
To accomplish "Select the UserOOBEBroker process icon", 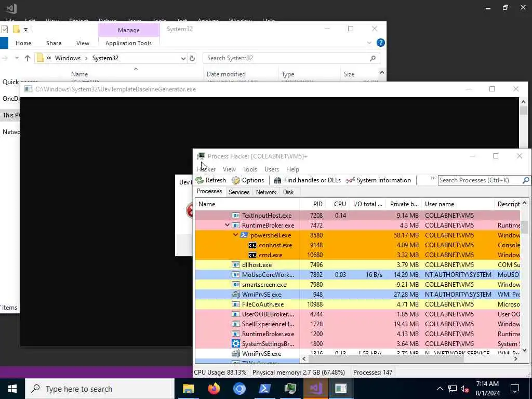I will [235, 314].
